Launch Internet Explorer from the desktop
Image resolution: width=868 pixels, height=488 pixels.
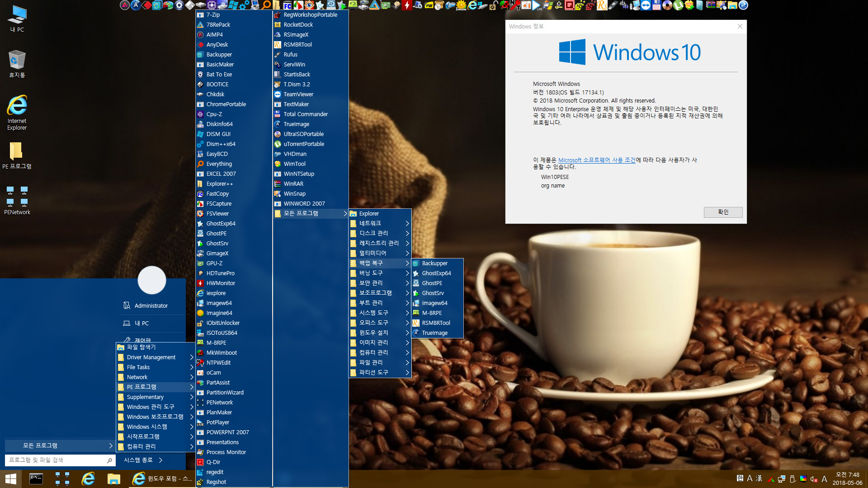[x=17, y=113]
